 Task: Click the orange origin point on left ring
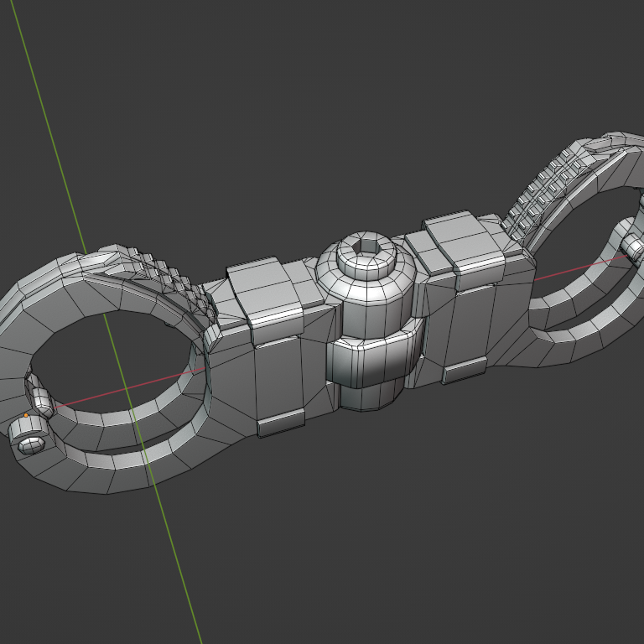pyautogui.click(x=26, y=415)
